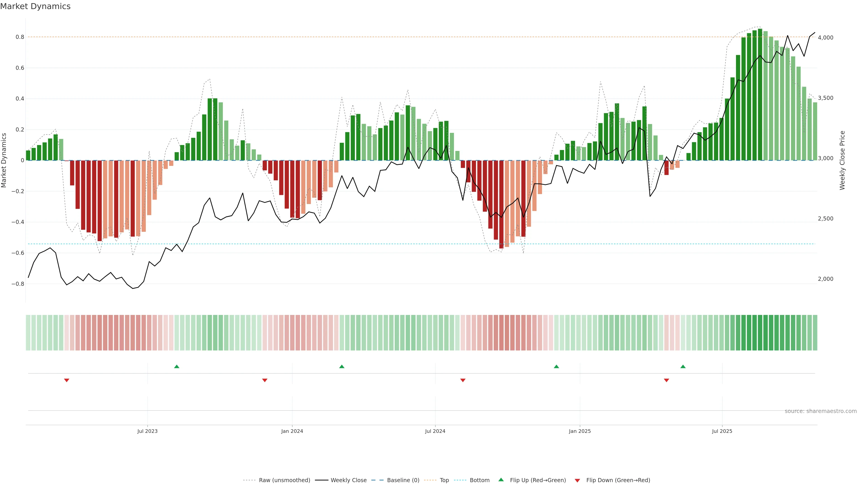Click the latest red Flip Down triangle marker
The width and height of the screenshot is (868, 488).
click(667, 380)
